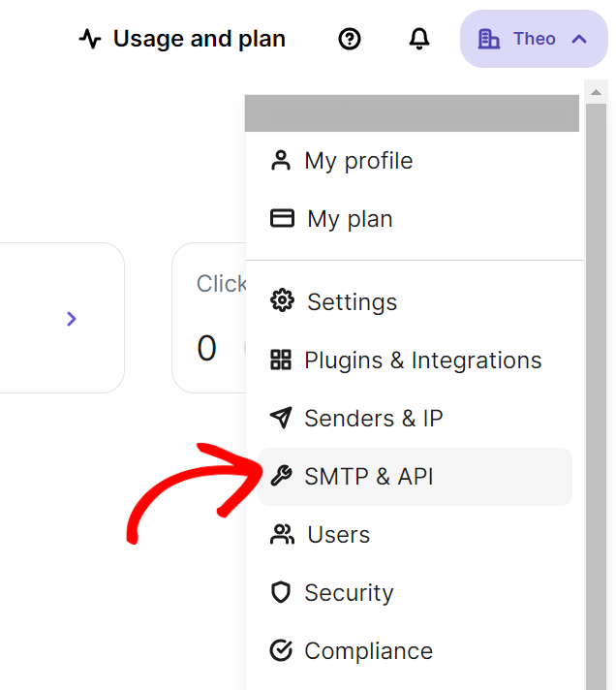Click the gear icon beside Settings
Viewport: 616px width, 690px height.
(x=282, y=301)
